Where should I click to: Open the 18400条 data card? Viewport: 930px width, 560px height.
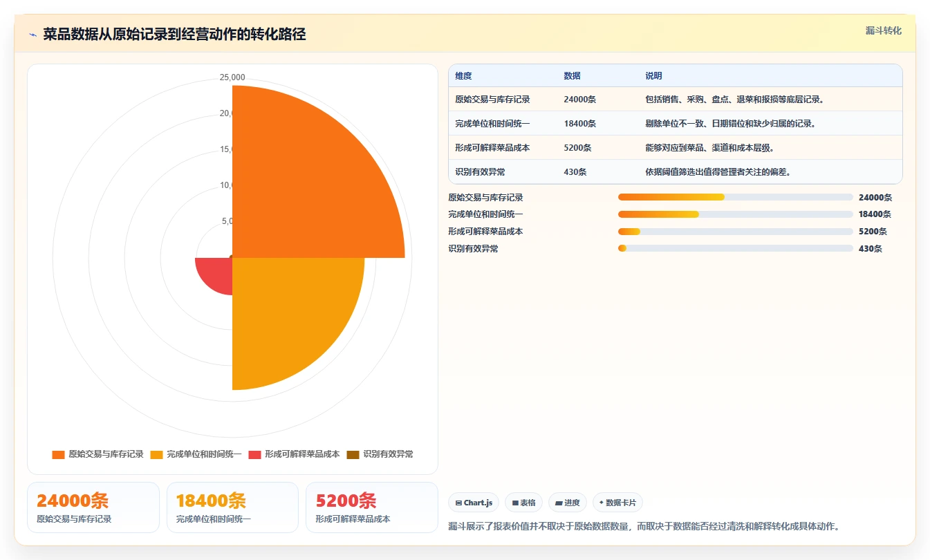click(232, 507)
